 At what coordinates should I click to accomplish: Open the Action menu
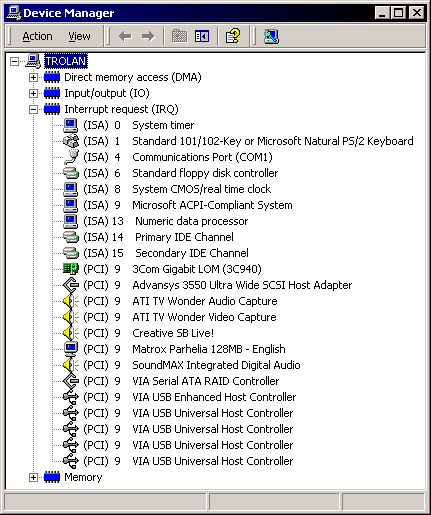click(37, 36)
